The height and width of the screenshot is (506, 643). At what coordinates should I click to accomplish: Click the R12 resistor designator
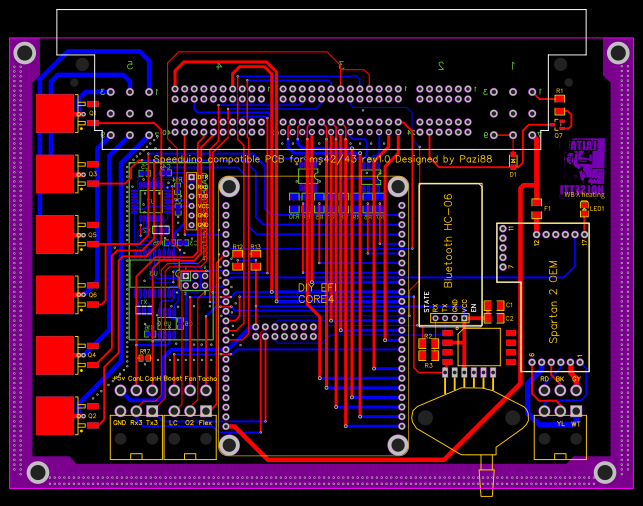237,246
